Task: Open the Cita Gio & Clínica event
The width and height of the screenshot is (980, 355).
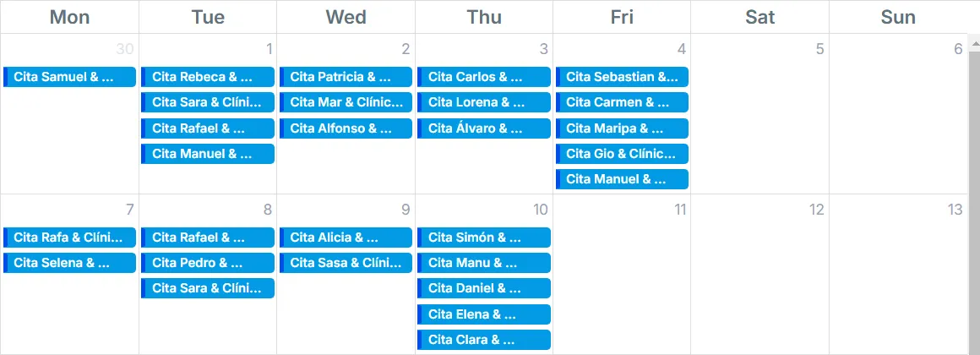Action: [x=622, y=154]
